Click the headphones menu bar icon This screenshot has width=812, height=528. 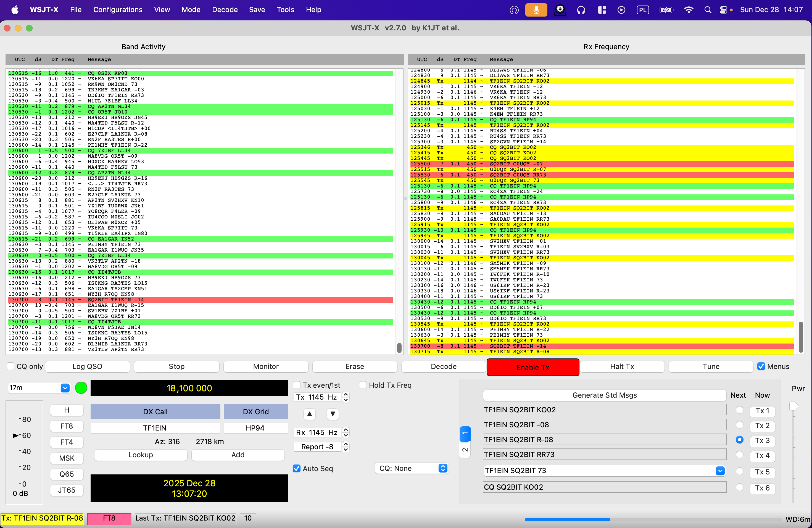(x=581, y=10)
